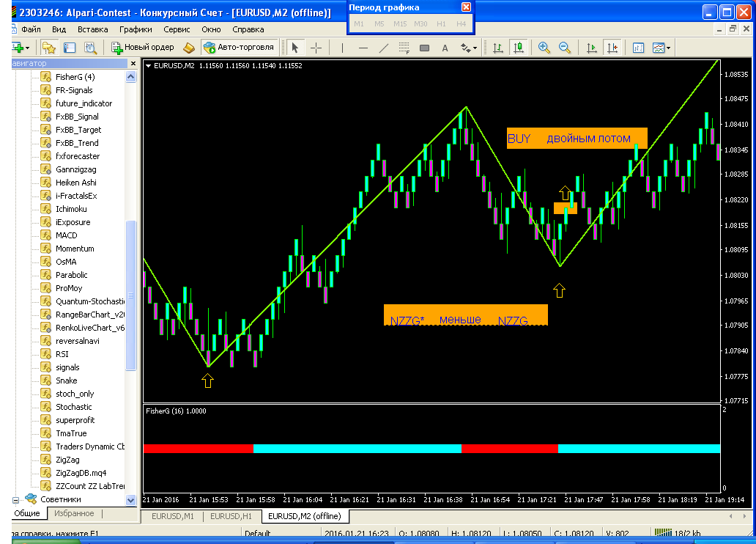Click the icon beside Stochastic
The width and height of the screenshot is (756, 544).
(x=46, y=406)
